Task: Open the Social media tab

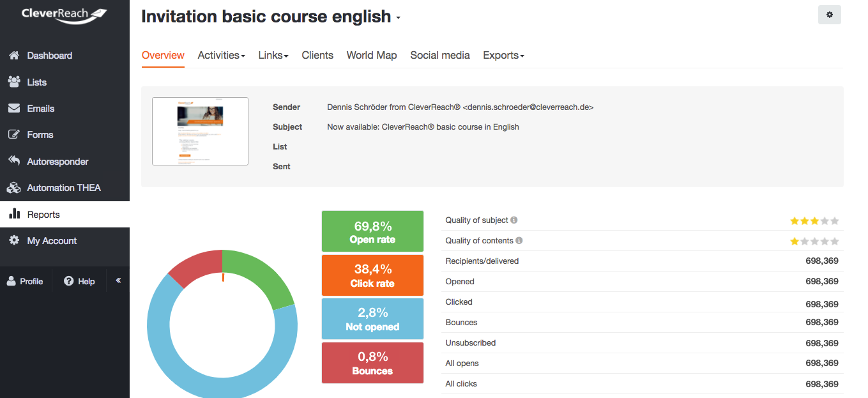Action: [440, 56]
